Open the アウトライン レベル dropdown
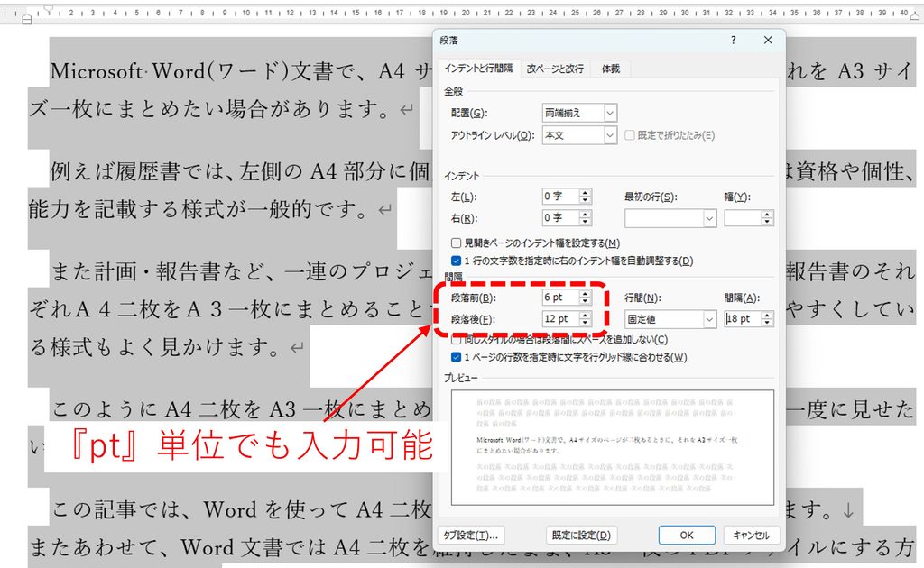Image resolution: width=924 pixels, height=568 pixels. coord(610,135)
